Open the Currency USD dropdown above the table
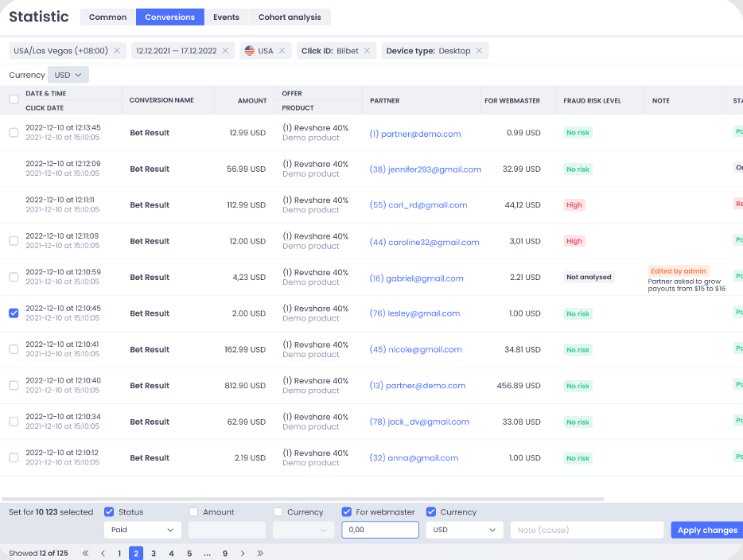The width and height of the screenshot is (743, 560). [x=68, y=74]
